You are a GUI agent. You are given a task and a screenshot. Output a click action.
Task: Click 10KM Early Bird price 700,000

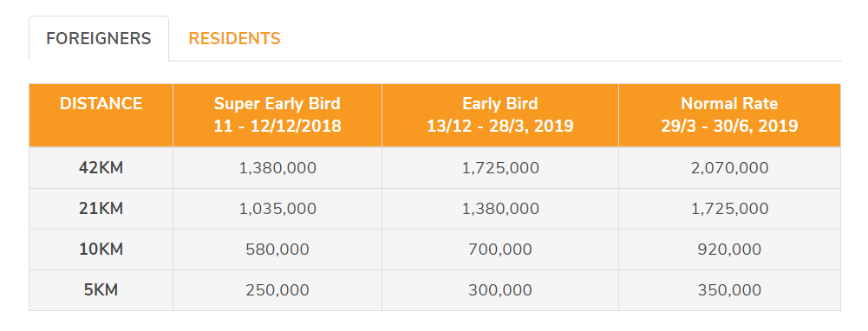point(499,250)
